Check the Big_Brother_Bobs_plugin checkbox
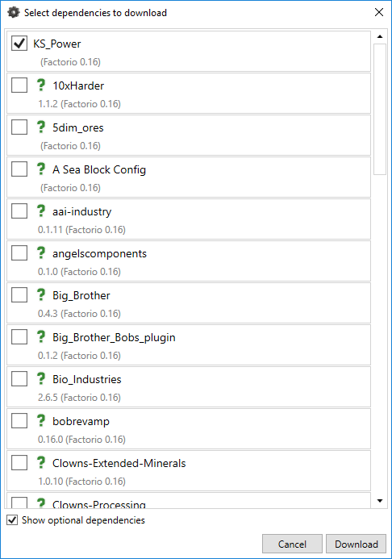392x559 pixels. pos(19,336)
